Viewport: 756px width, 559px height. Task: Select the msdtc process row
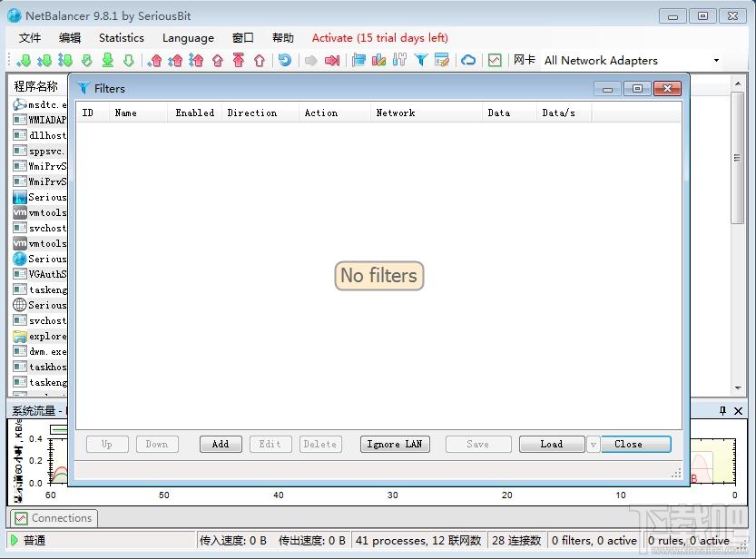point(40,104)
